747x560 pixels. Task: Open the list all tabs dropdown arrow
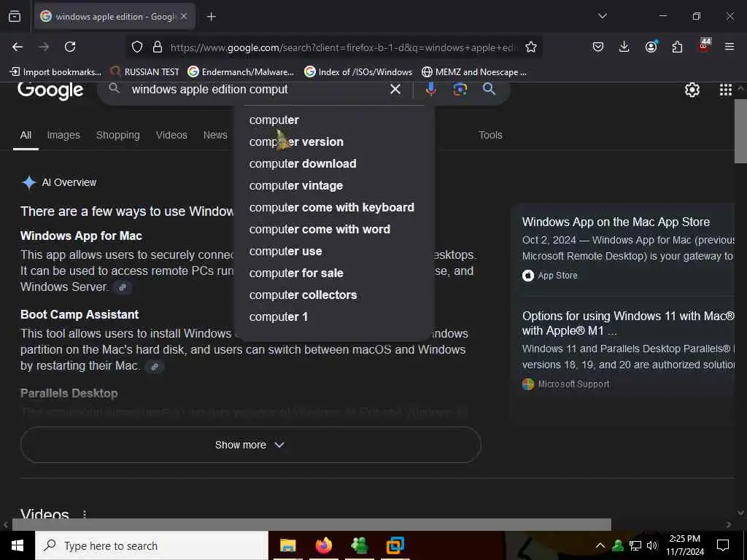602,16
